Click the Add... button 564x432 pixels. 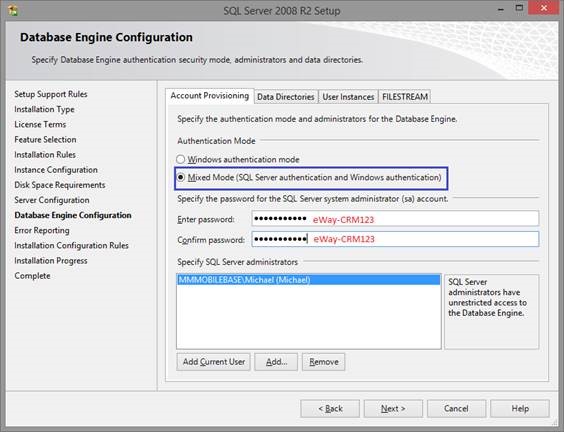[x=276, y=362]
